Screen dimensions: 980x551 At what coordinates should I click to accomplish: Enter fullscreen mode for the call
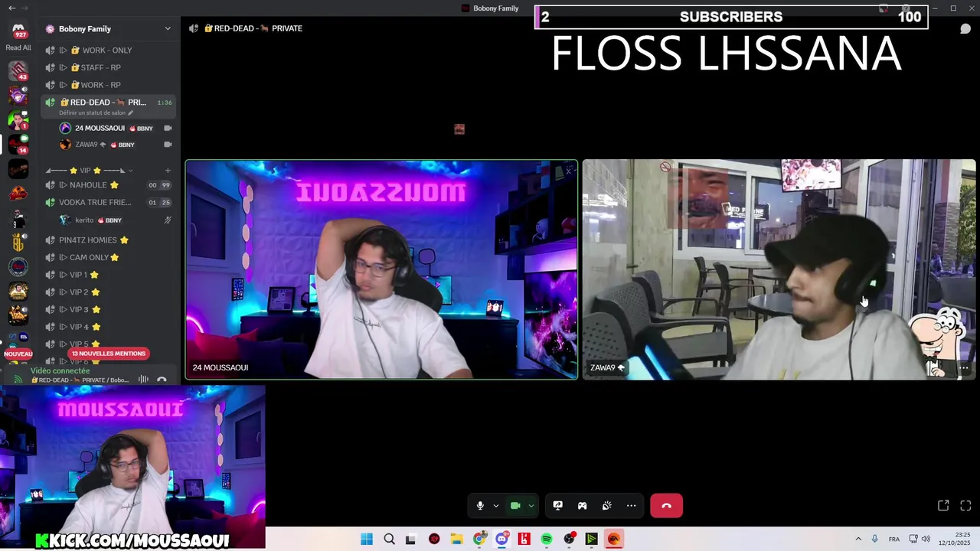(965, 506)
